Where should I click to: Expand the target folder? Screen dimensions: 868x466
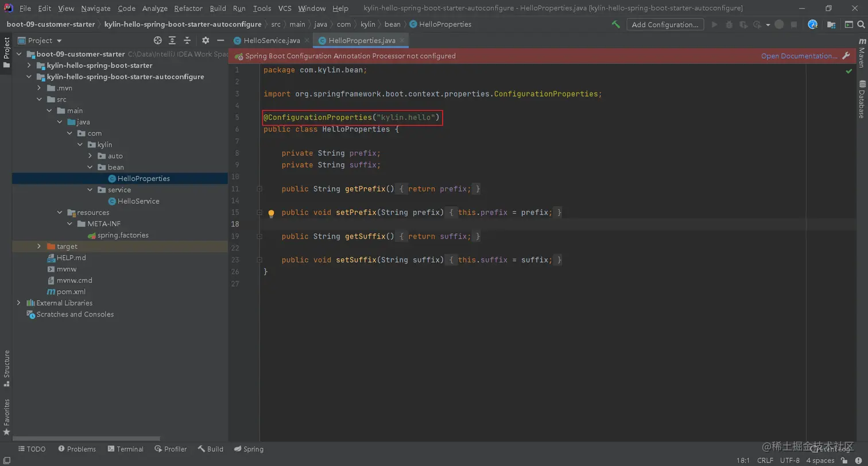point(39,247)
